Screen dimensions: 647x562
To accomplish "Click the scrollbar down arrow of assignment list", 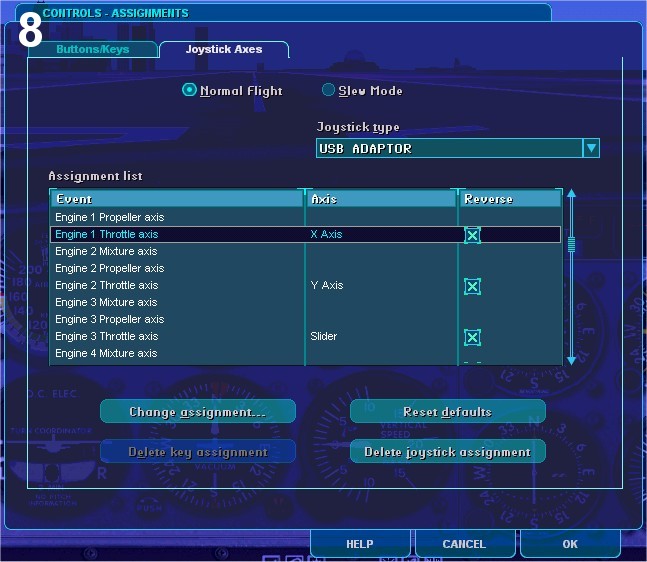I will click(x=571, y=361).
